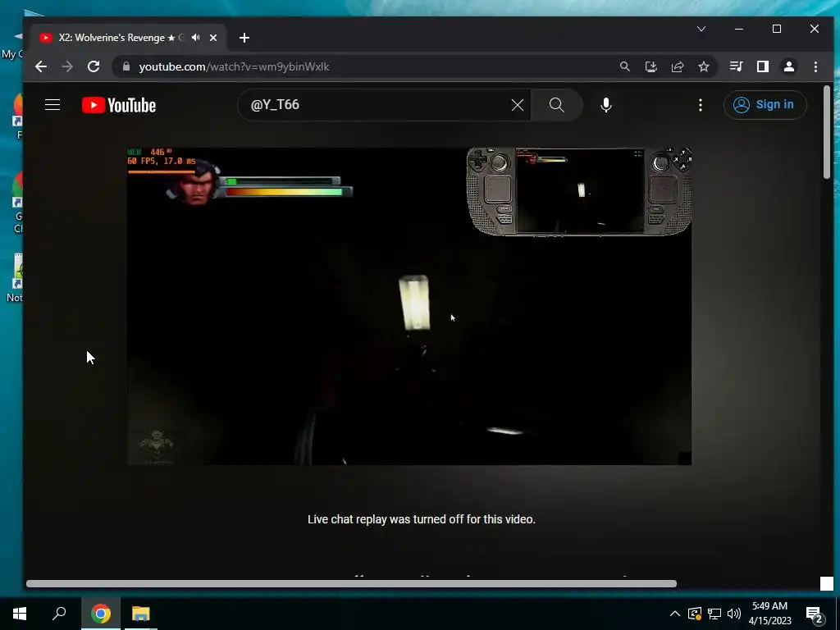Share this page from the address bar
The height and width of the screenshot is (630, 840).
(677, 66)
